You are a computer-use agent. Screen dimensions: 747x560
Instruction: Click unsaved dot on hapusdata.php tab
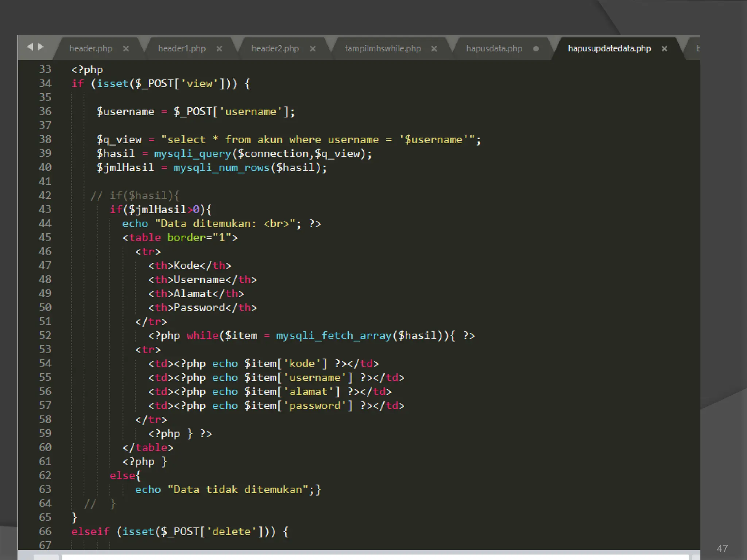[536, 48]
